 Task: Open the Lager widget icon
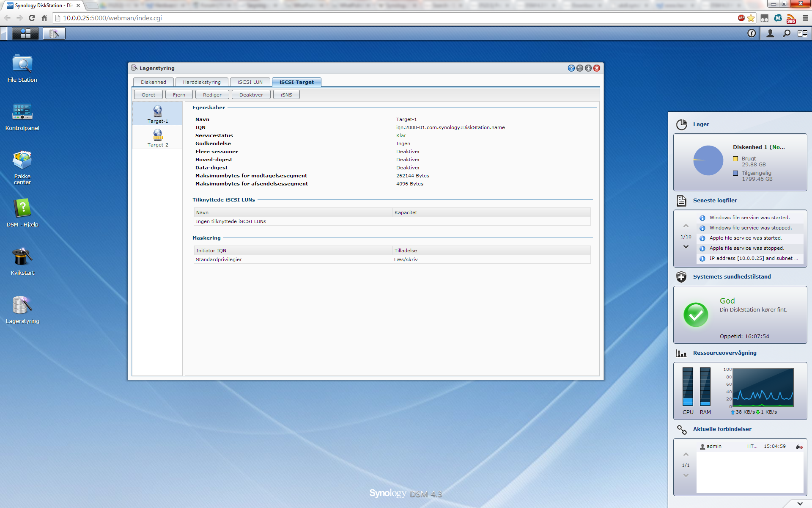[x=681, y=124]
